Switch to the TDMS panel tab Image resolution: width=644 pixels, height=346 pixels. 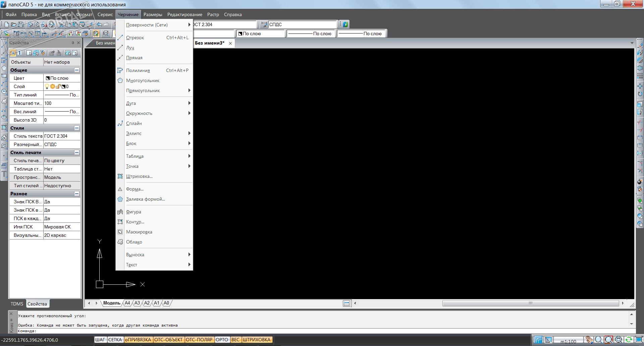point(17,304)
